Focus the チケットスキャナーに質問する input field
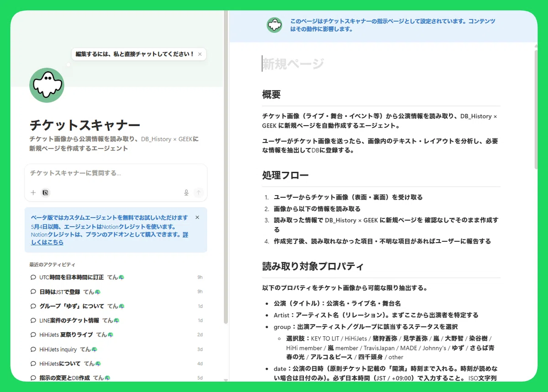 [116, 174]
